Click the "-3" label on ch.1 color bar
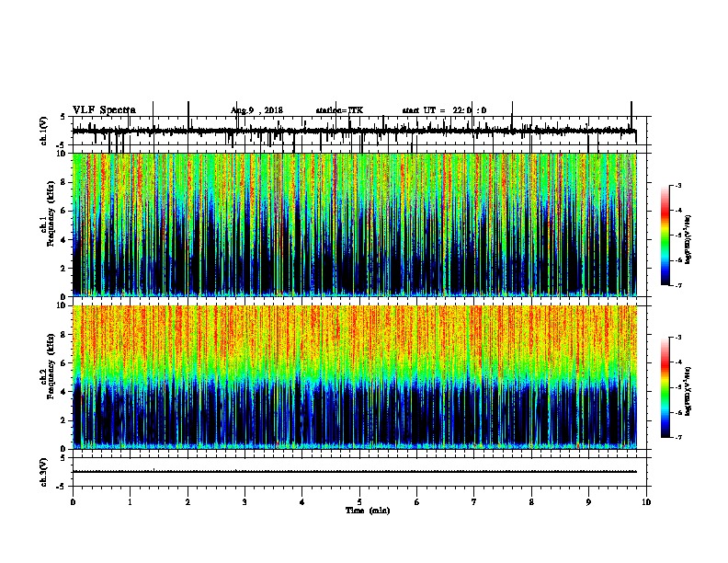 677,185
